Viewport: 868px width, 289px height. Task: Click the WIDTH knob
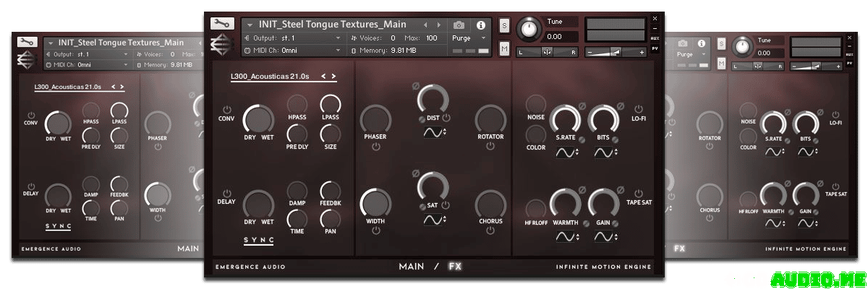[375, 202]
